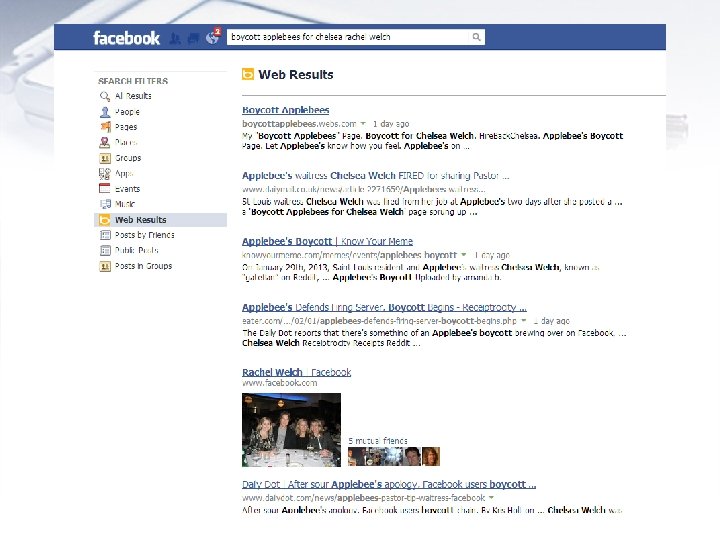Screen dimensions: 720x540
Task: Open Daily Dot Applebee's apology link
Action: pos(389,484)
